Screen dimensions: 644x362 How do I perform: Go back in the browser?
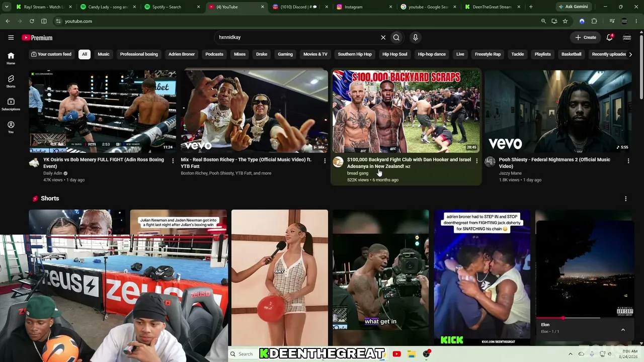point(8,21)
